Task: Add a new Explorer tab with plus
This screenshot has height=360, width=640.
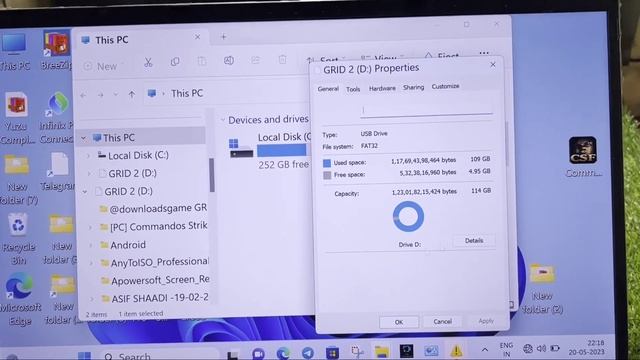Action: point(224,37)
